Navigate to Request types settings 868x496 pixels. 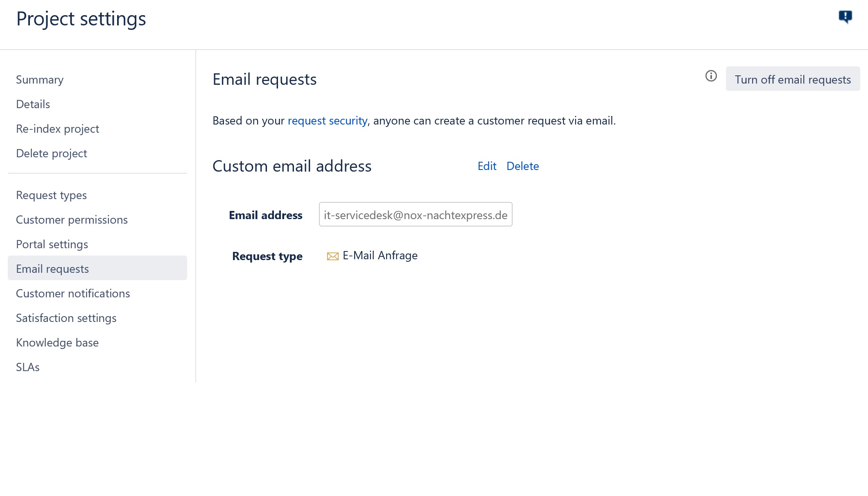[x=51, y=195]
